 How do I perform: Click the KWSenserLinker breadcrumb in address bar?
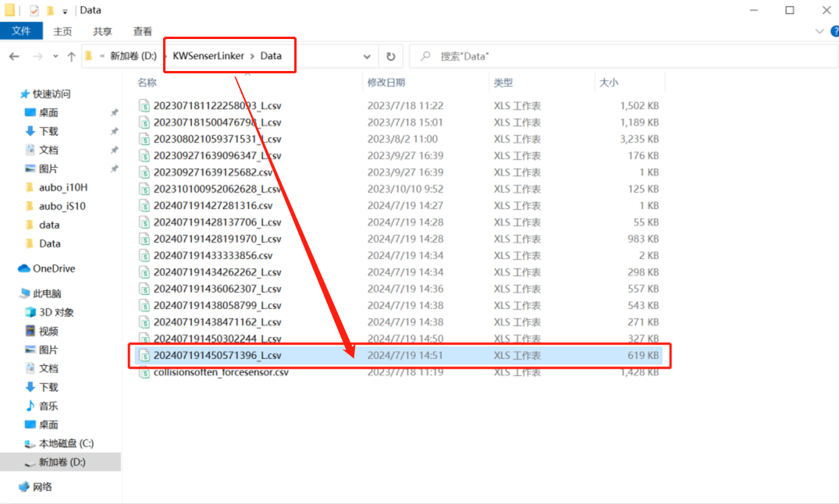click(208, 56)
